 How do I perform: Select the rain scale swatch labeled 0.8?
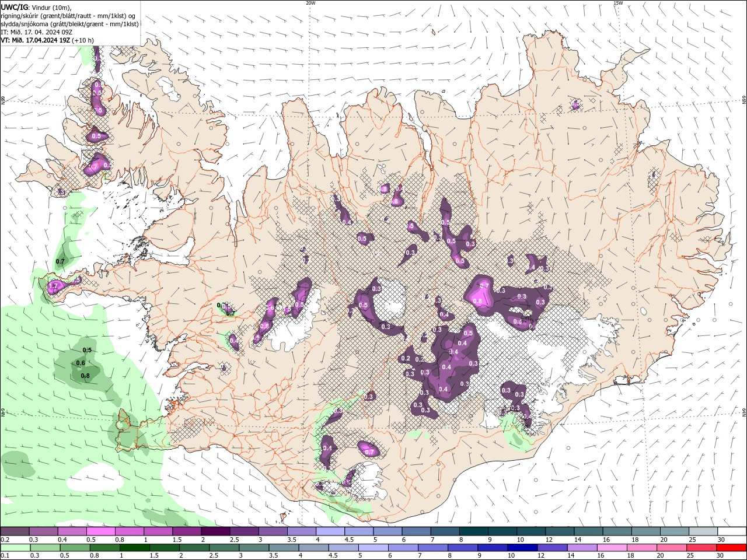point(105,548)
